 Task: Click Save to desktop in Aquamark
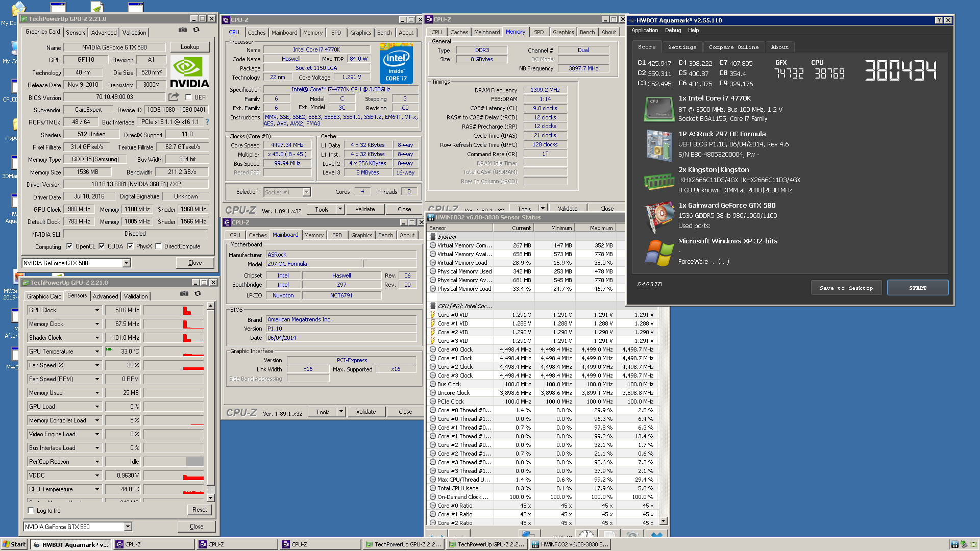846,288
